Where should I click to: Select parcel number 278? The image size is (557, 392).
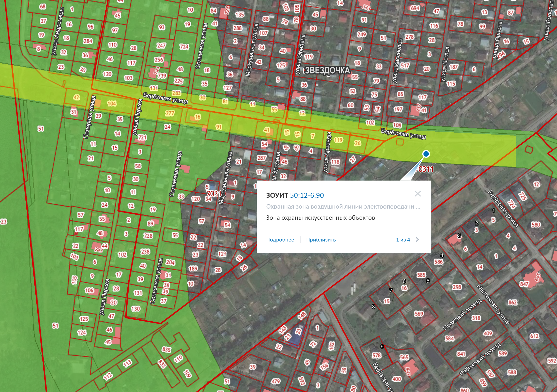click(409, 37)
